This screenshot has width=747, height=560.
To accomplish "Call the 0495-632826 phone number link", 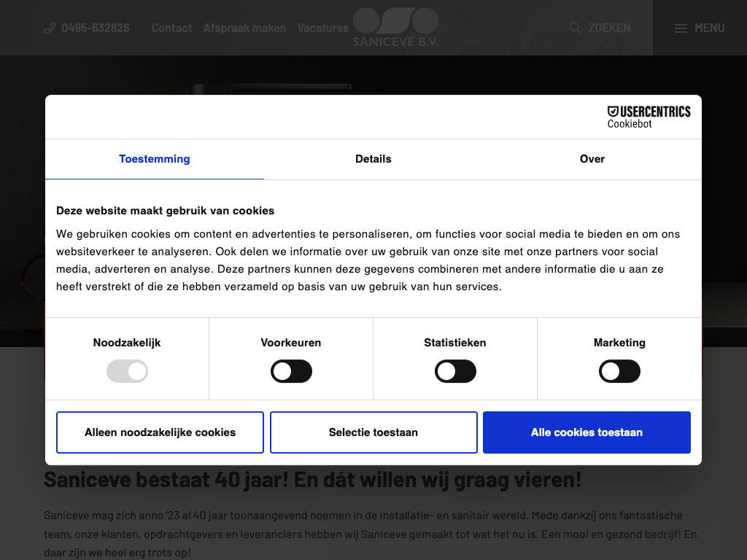I will pyautogui.click(x=96, y=28).
